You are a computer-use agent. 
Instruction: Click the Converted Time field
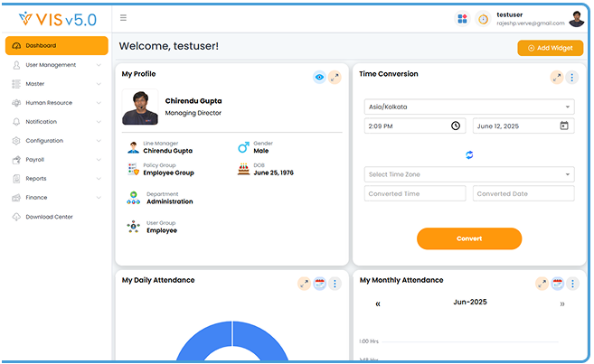click(x=415, y=193)
